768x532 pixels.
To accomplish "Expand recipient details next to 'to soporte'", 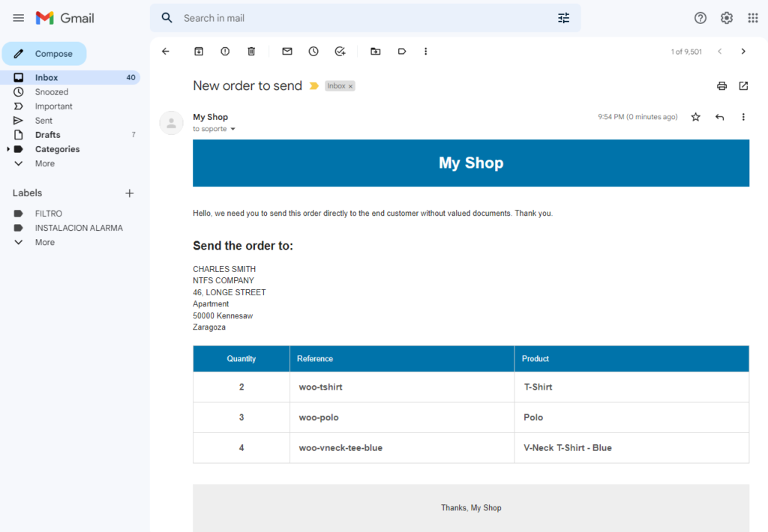I will pyautogui.click(x=233, y=129).
